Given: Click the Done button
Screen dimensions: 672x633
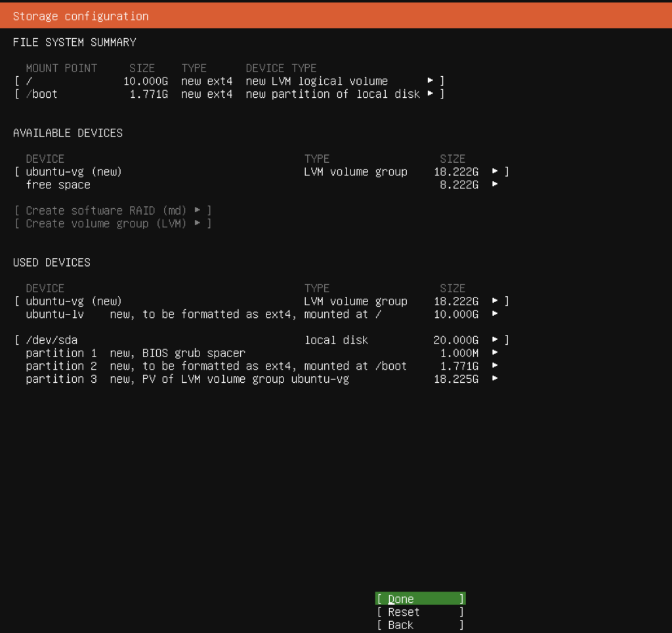Looking at the screenshot, I should (x=420, y=599).
